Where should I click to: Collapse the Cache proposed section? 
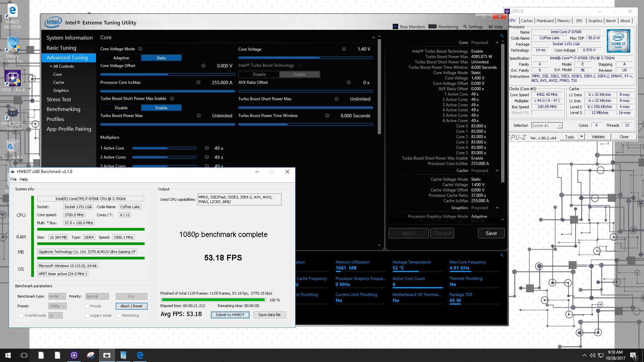click(x=497, y=171)
